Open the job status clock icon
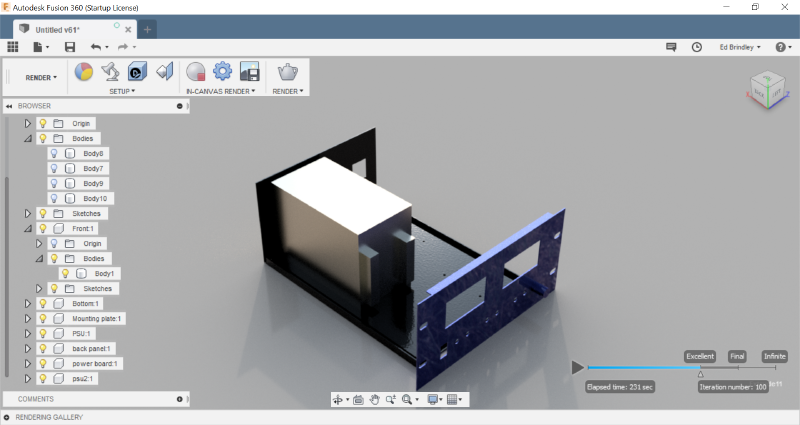Screen dimensions: 800x425 (696, 47)
